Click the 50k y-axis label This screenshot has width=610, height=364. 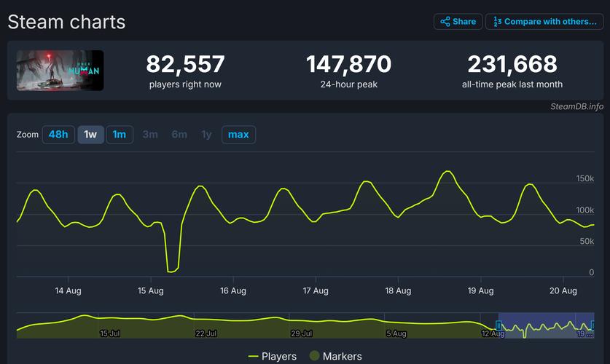point(587,241)
